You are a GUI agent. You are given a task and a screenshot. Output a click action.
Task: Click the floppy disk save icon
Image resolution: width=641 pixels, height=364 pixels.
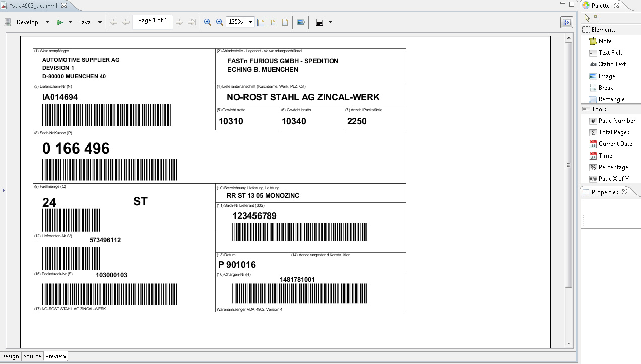[x=319, y=22]
